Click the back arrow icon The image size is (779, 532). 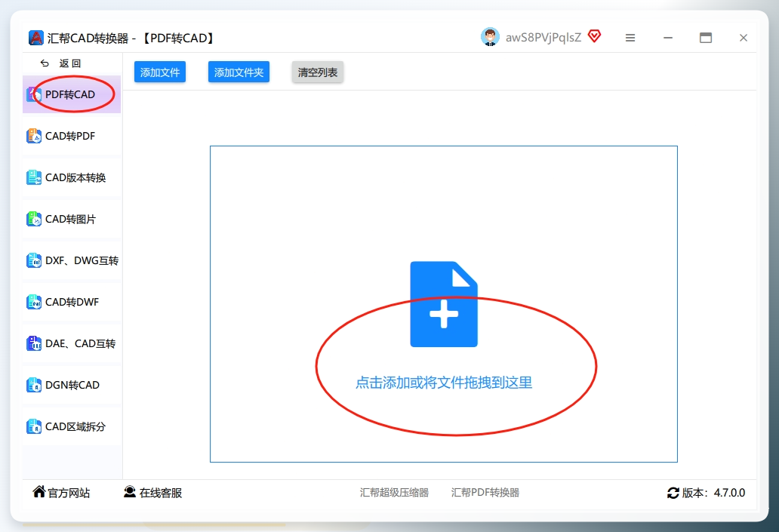click(x=45, y=63)
